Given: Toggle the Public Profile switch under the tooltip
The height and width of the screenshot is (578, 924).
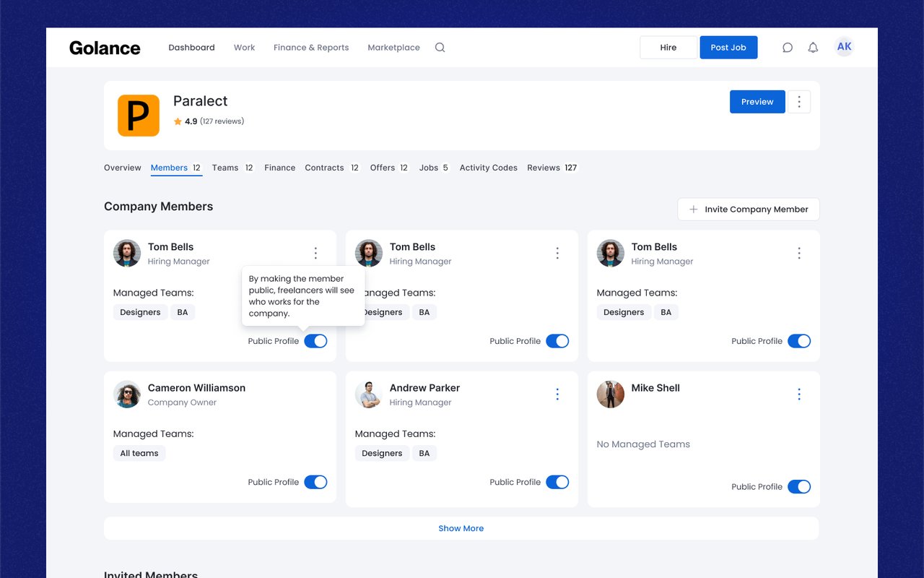Looking at the screenshot, I should 315,341.
